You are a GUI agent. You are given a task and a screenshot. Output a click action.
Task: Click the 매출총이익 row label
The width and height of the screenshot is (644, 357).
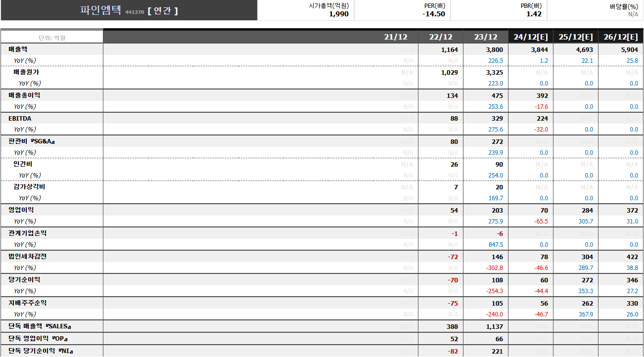point(24,95)
